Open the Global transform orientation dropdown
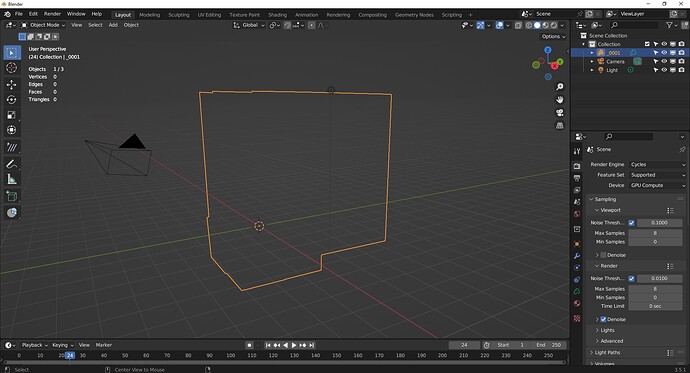Image resolution: width=690 pixels, height=373 pixels. [249, 25]
